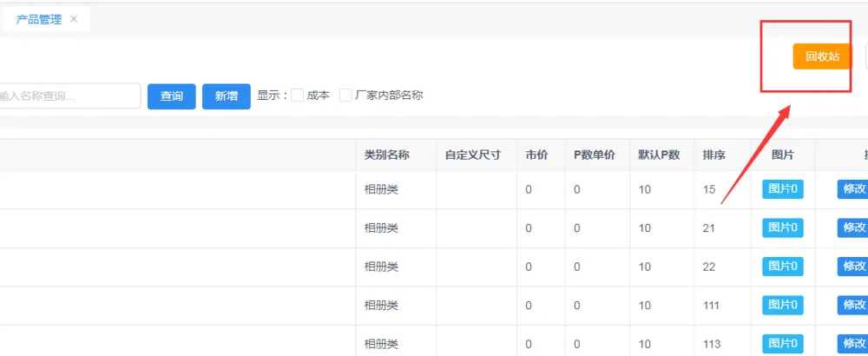
Task: Click 图片0 in the row sorted 22
Action: (x=782, y=267)
